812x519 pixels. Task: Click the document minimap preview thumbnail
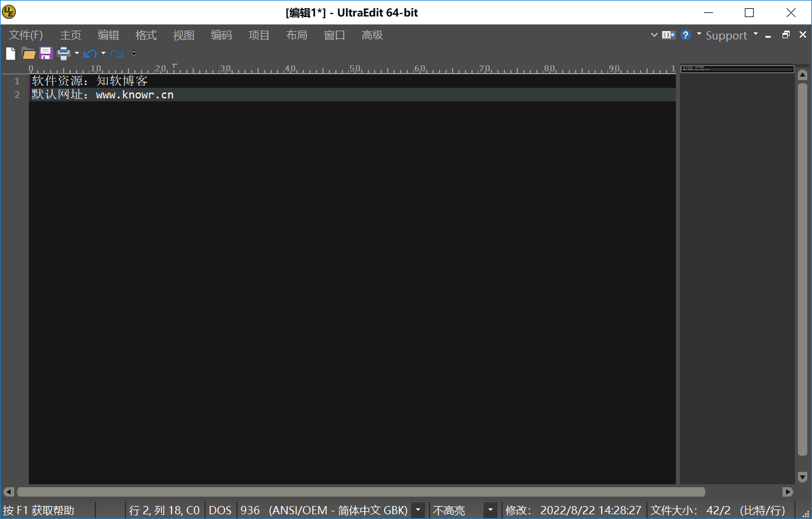737,68
